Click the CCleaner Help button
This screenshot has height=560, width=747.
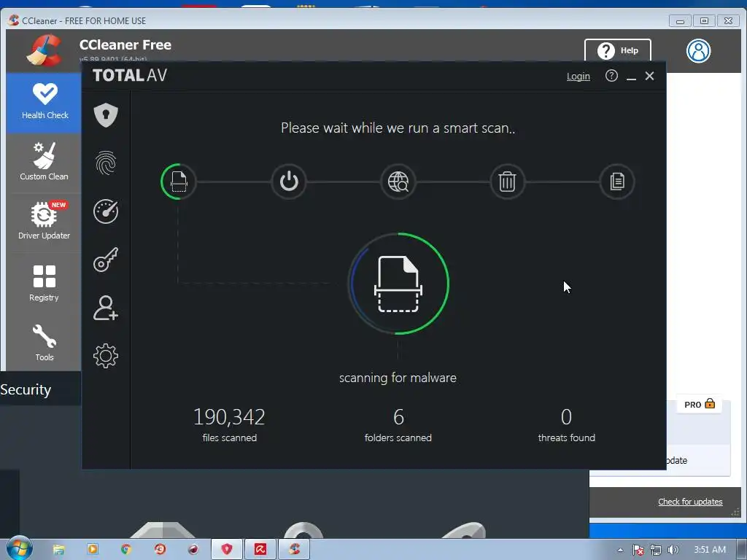[617, 50]
